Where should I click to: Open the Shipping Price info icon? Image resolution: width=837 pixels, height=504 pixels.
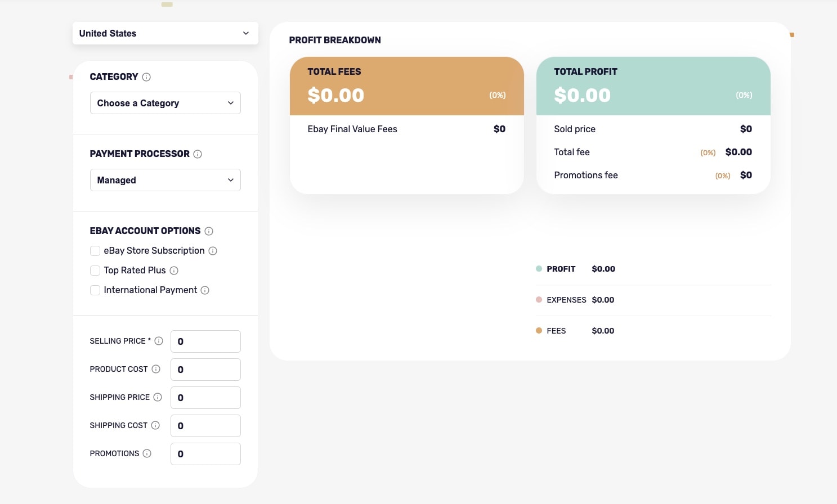coord(158,397)
